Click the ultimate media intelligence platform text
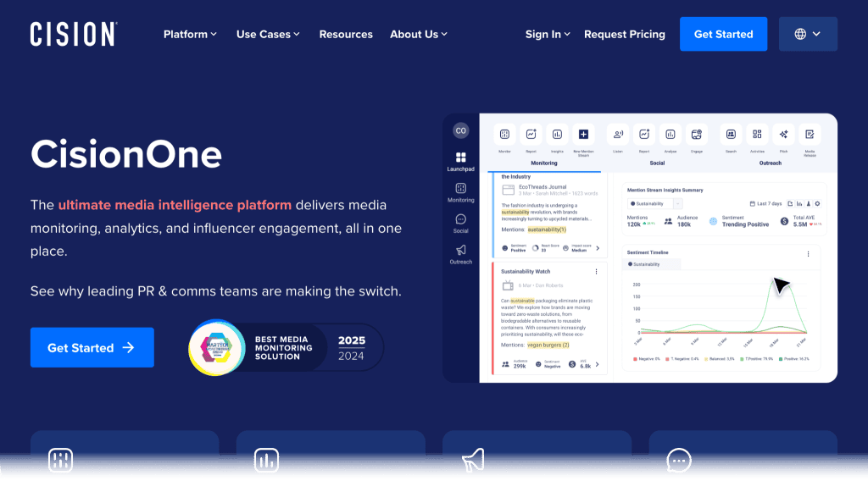 point(175,205)
